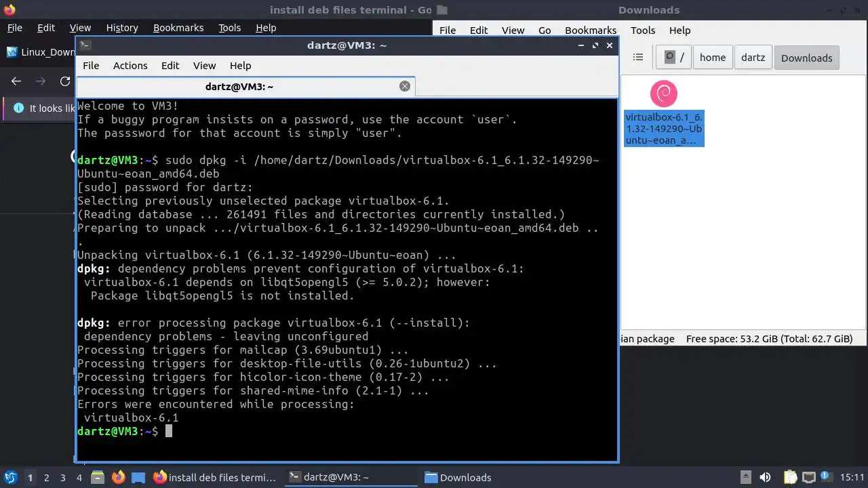Open file manager File menu
The width and height of the screenshot is (868, 488).
(448, 30)
